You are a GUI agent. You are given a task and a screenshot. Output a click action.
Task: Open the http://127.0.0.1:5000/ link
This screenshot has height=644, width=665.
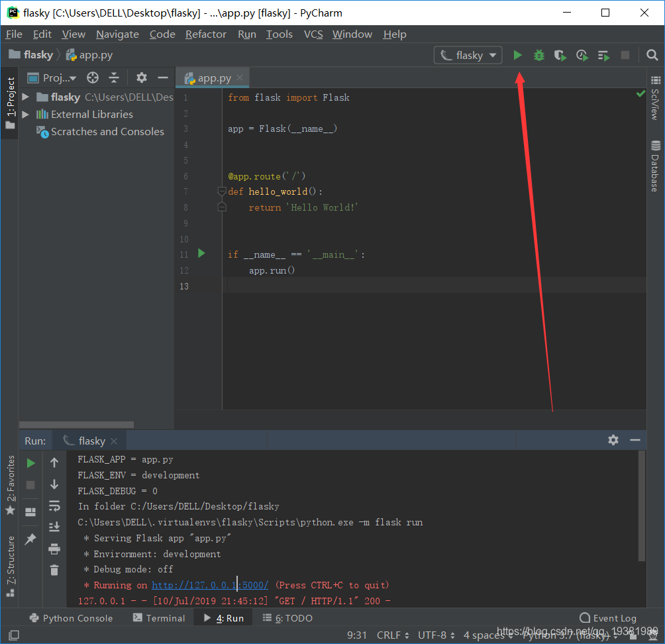click(x=210, y=585)
